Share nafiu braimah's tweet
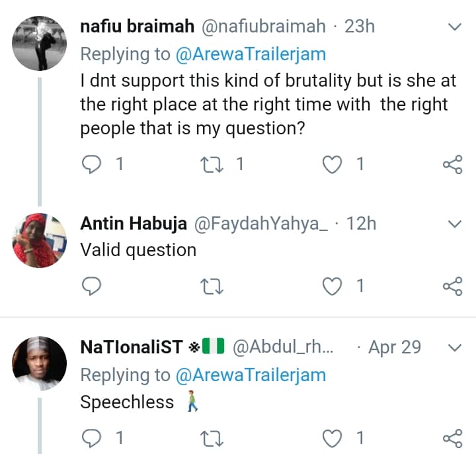This screenshot has height=454, width=476. point(452,164)
